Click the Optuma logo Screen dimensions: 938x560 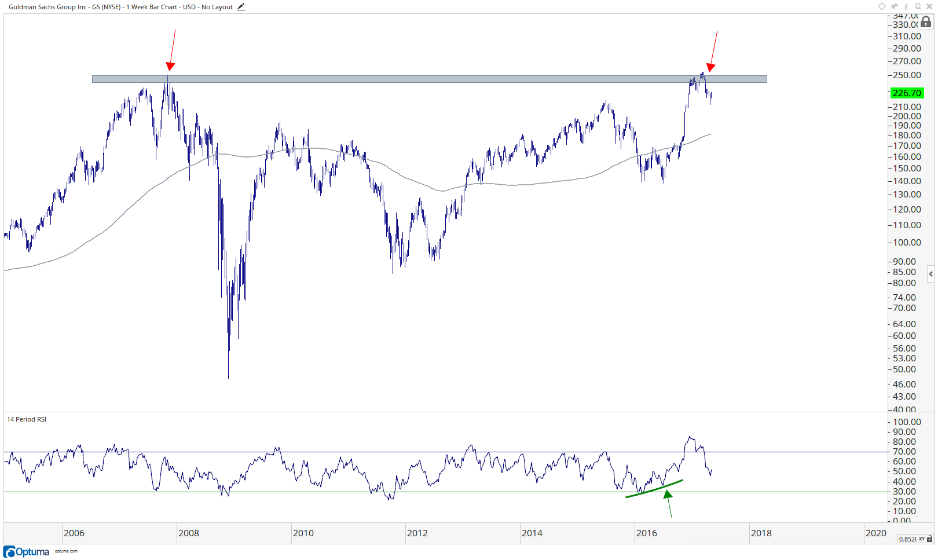[x=27, y=551]
